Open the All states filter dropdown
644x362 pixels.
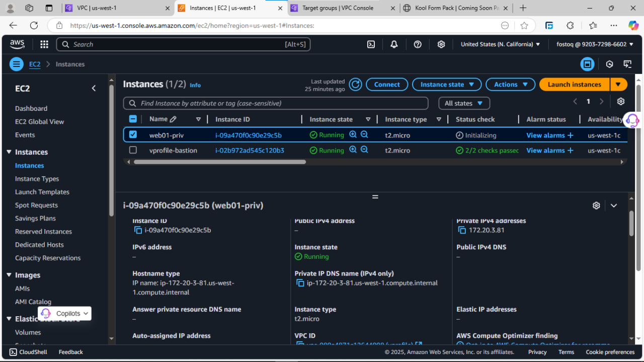[463, 103]
